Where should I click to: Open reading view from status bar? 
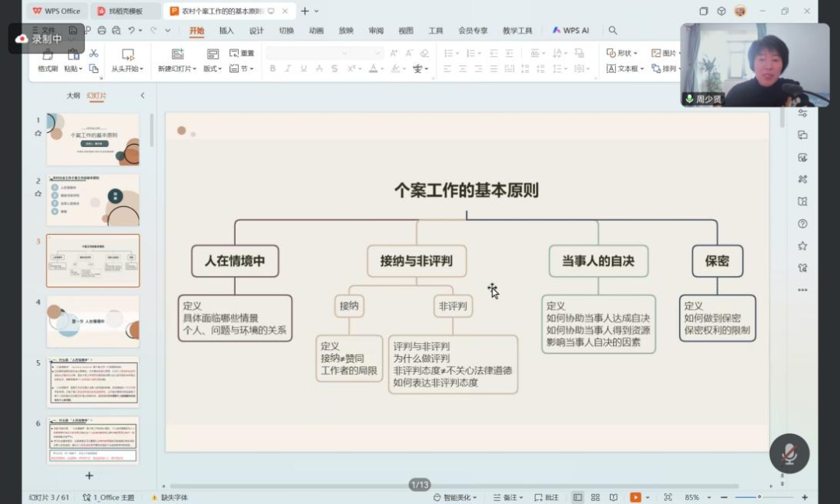(x=614, y=497)
